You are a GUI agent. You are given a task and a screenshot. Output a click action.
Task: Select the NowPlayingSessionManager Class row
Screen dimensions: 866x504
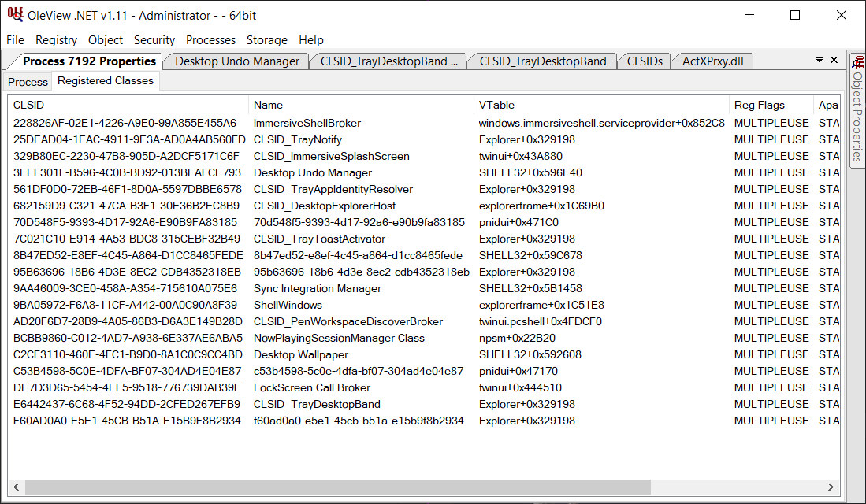coord(424,339)
